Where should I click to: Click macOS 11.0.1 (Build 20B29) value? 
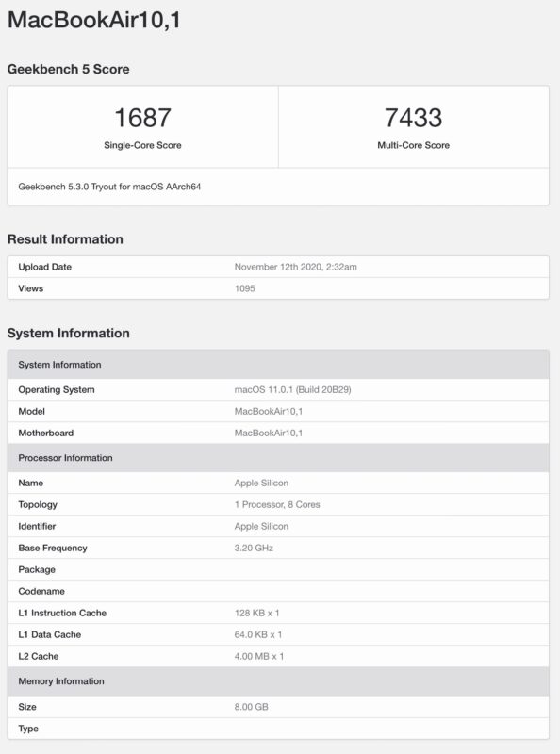click(293, 390)
